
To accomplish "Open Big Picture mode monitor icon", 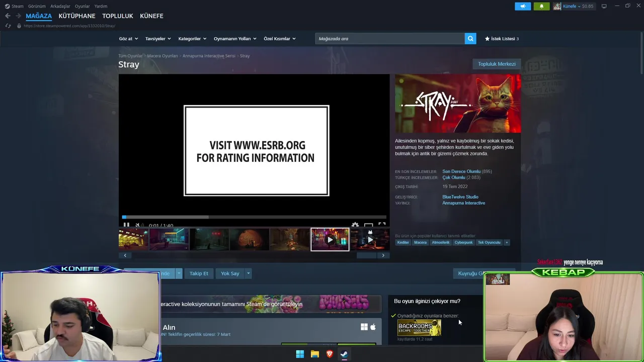I will (x=604, y=6).
